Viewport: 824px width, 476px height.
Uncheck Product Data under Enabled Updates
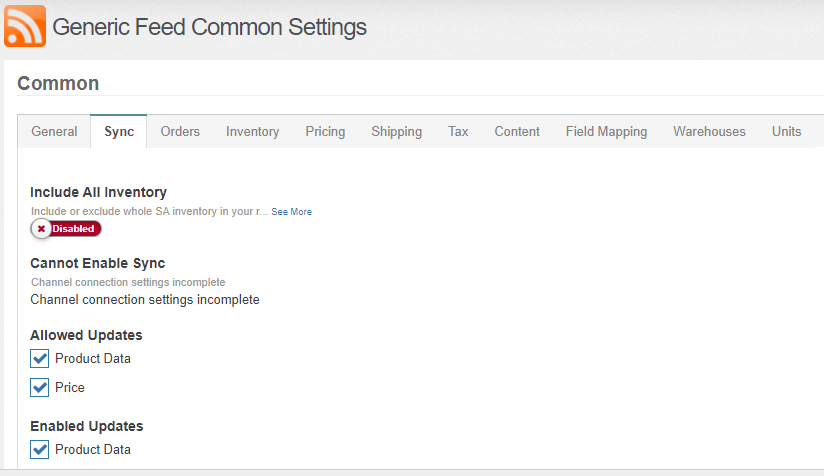coord(39,449)
